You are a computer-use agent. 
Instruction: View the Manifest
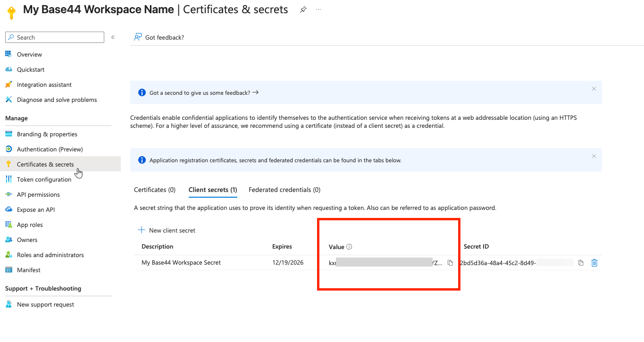point(29,270)
